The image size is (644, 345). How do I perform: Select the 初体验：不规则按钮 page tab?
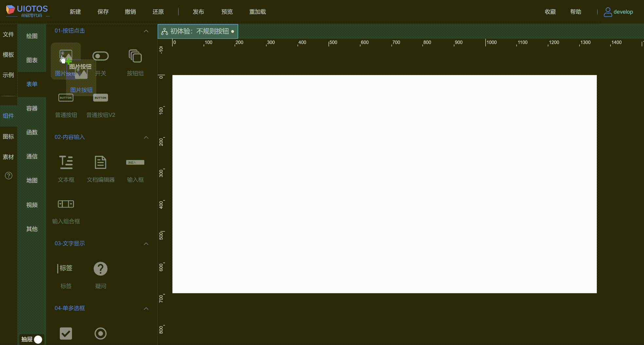pos(198,31)
